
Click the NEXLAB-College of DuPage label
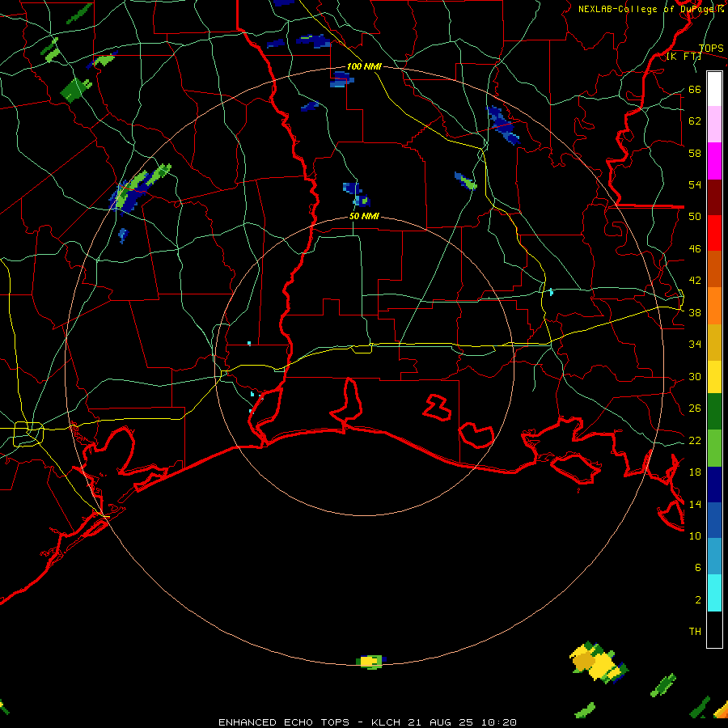tap(650, 9)
